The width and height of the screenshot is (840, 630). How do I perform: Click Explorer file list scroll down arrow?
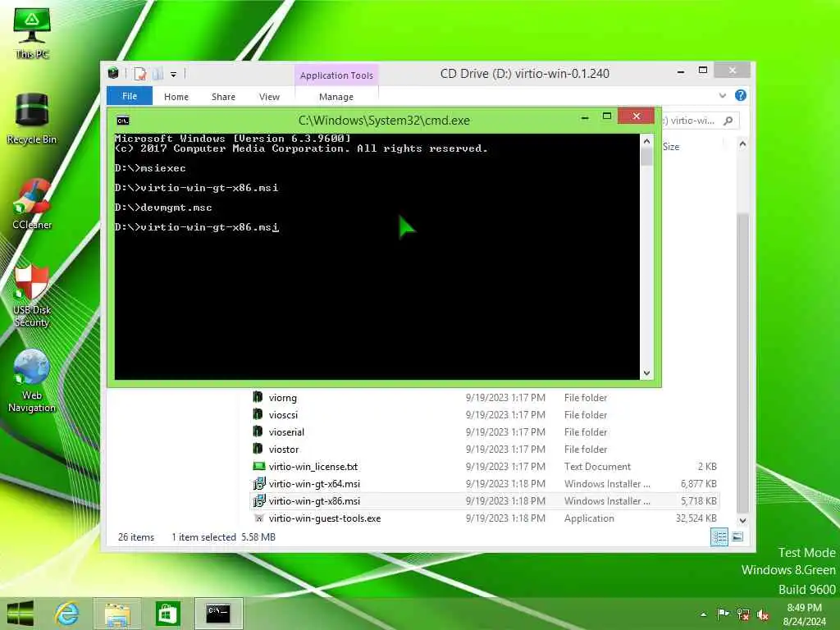pos(742,520)
